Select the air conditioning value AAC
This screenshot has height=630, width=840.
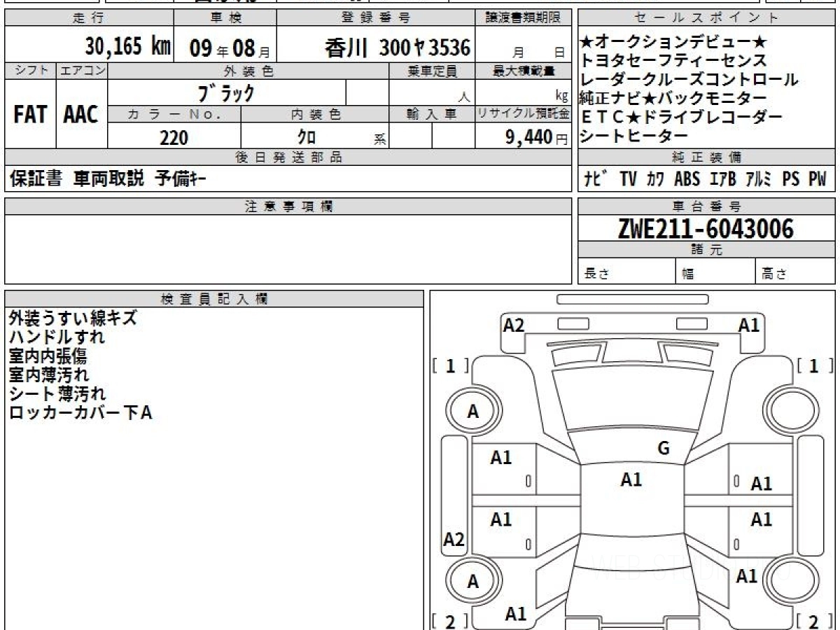82,115
